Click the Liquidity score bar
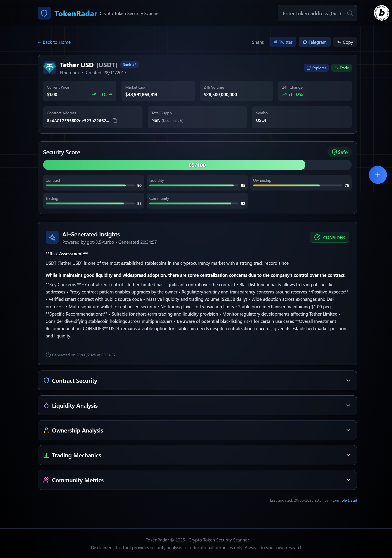392x558 pixels. 194,186
